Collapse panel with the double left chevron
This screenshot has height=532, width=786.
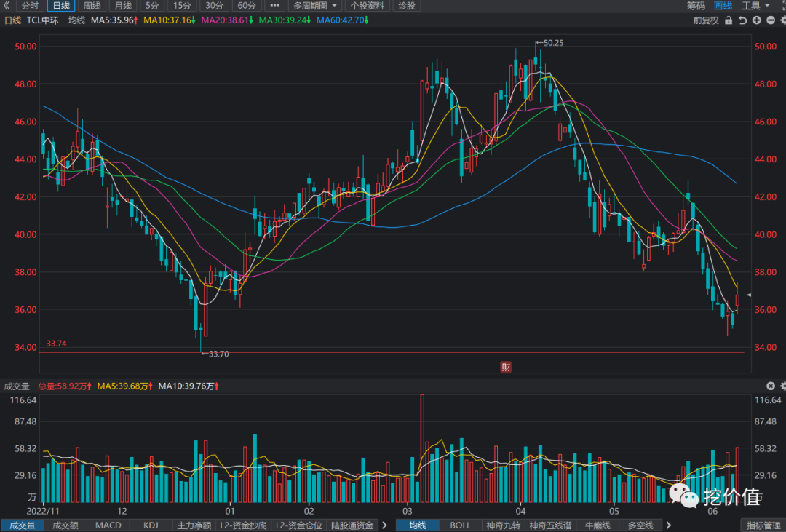coord(7,6)
